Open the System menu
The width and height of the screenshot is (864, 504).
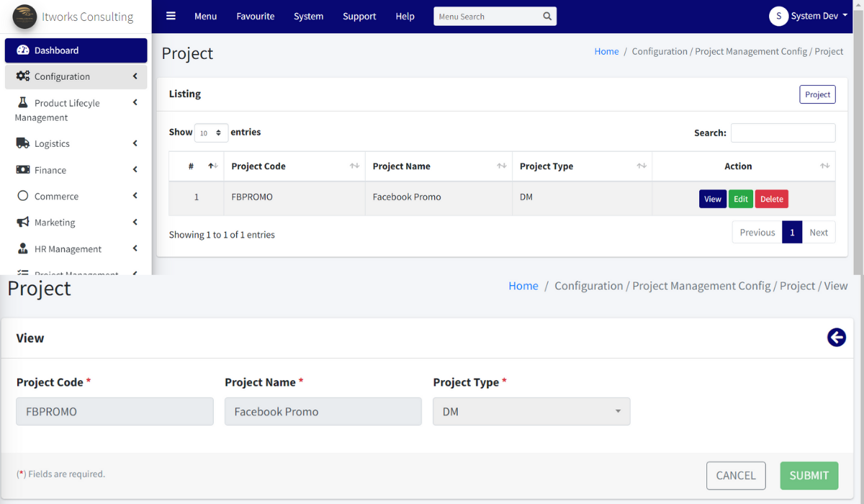pos(308,16)
